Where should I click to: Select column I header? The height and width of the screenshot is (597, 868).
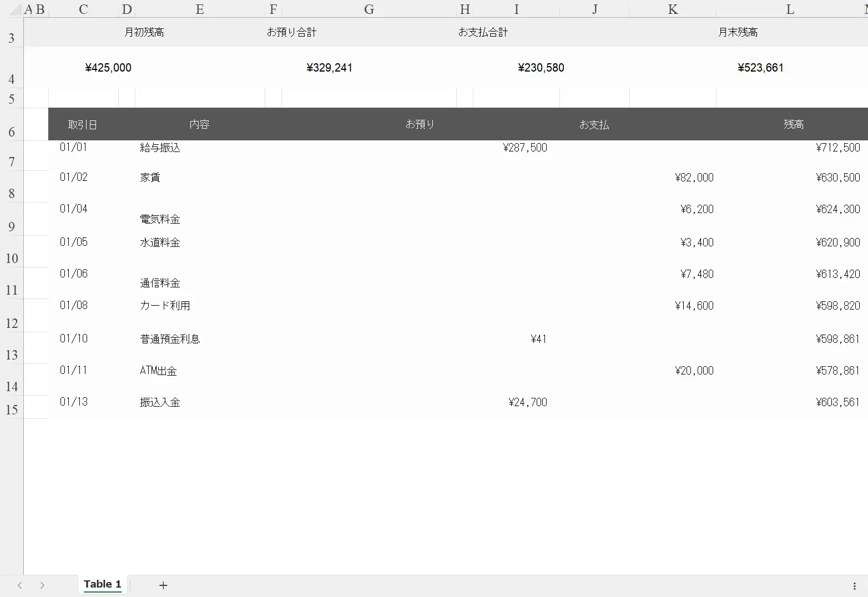coord(516,9)
